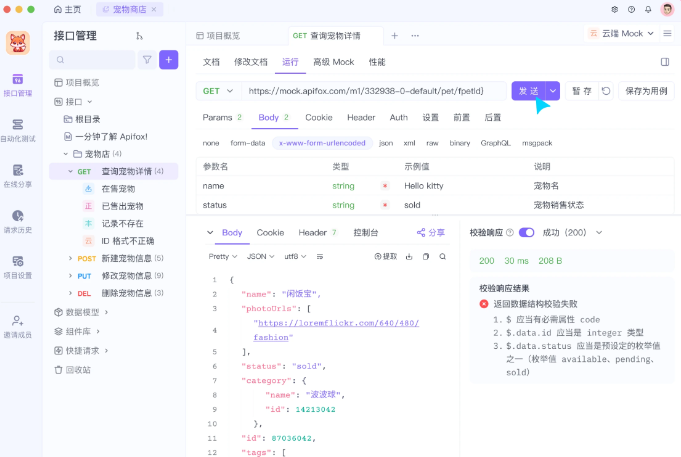Click the 分享 share link

[431, 232]
